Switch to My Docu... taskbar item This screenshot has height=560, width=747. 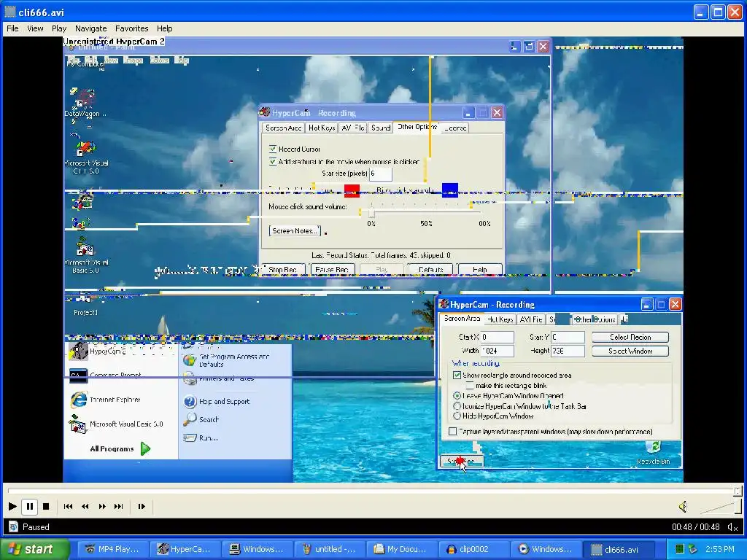[402, 549]
